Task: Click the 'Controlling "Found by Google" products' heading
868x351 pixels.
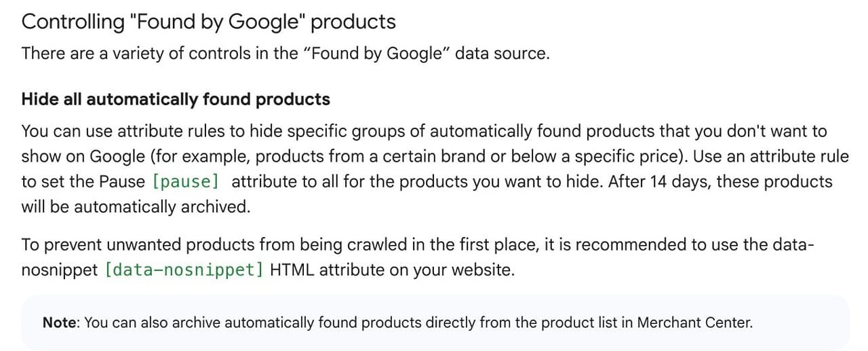Action: 208,22
